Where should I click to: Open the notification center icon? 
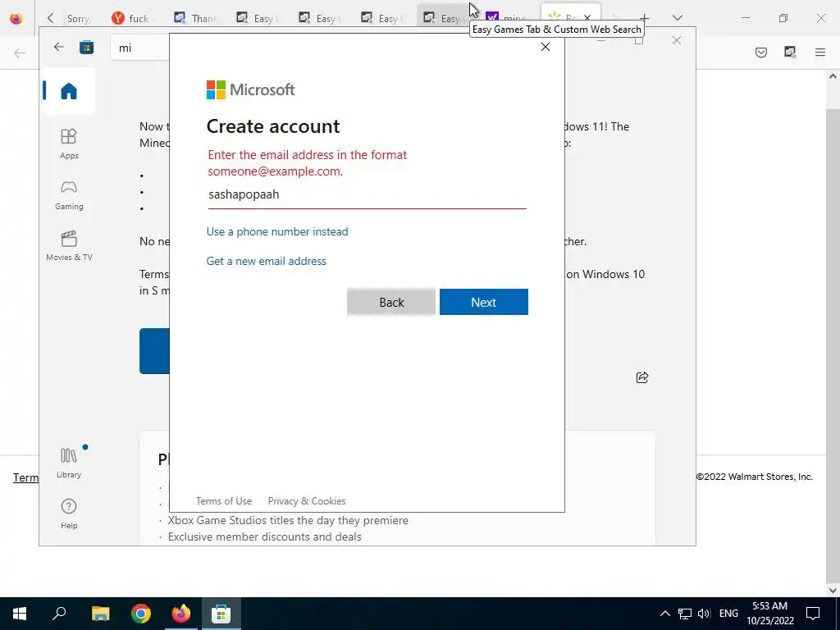point(813,614)
